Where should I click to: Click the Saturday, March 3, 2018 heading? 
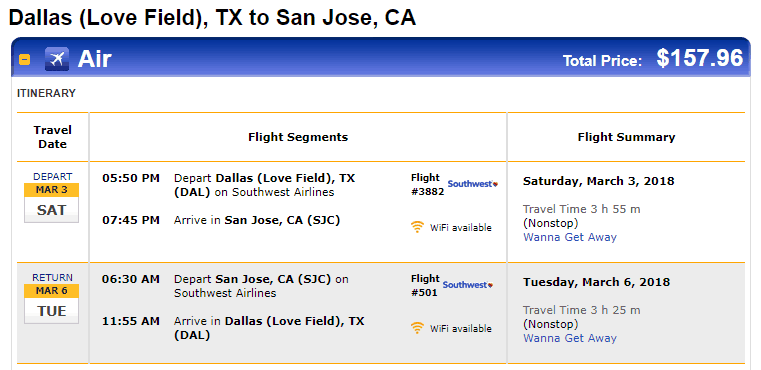click(598, 182)
